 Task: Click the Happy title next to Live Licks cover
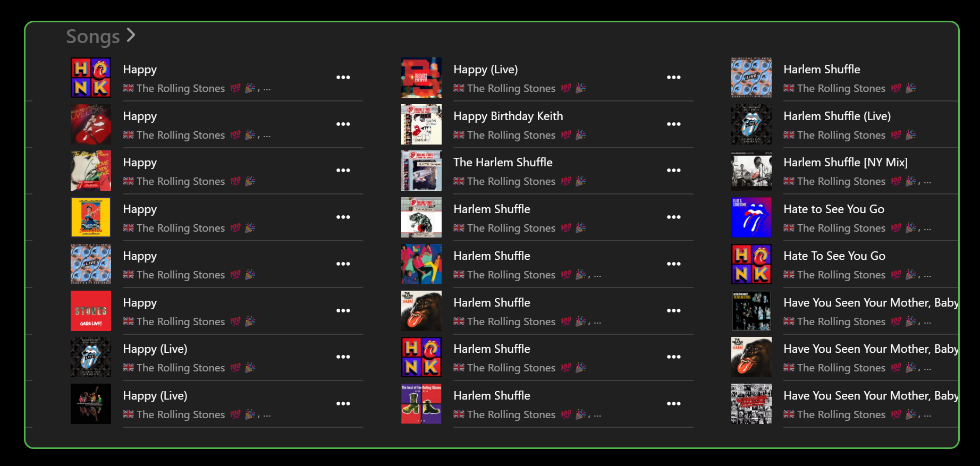(140, 116)
